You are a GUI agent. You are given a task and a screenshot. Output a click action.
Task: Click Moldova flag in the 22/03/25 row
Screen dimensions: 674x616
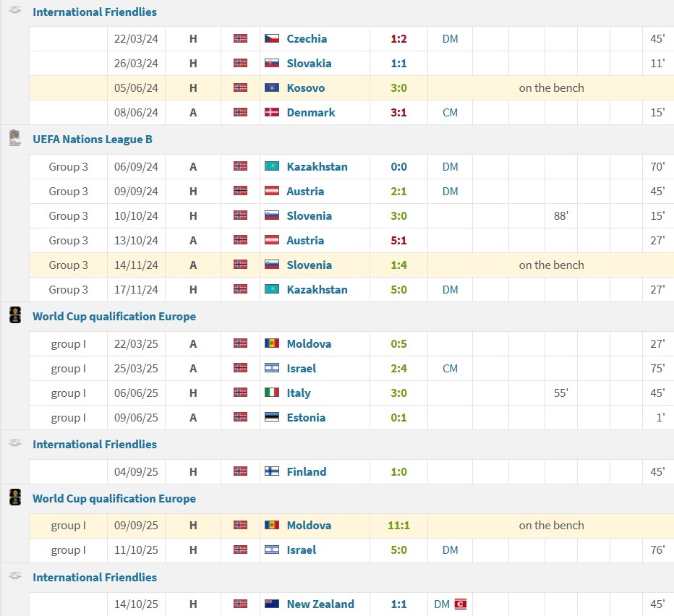[x=272, y=343]
